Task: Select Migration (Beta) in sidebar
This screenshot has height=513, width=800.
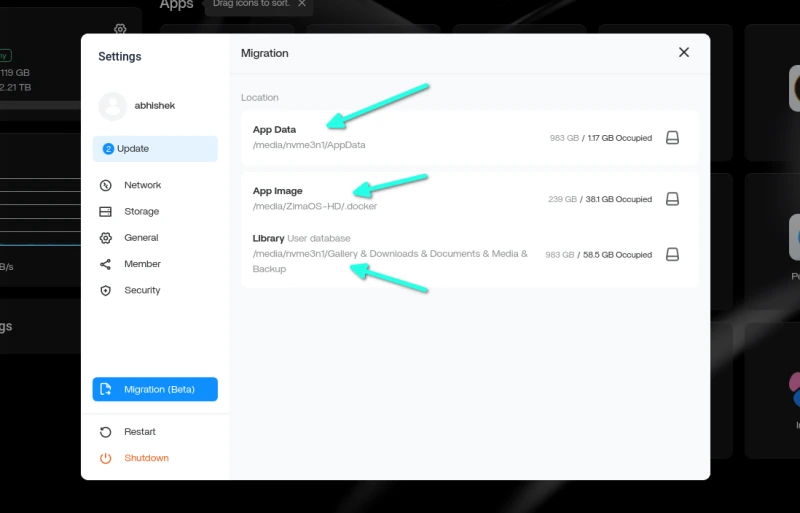Action: coord(155,389)
